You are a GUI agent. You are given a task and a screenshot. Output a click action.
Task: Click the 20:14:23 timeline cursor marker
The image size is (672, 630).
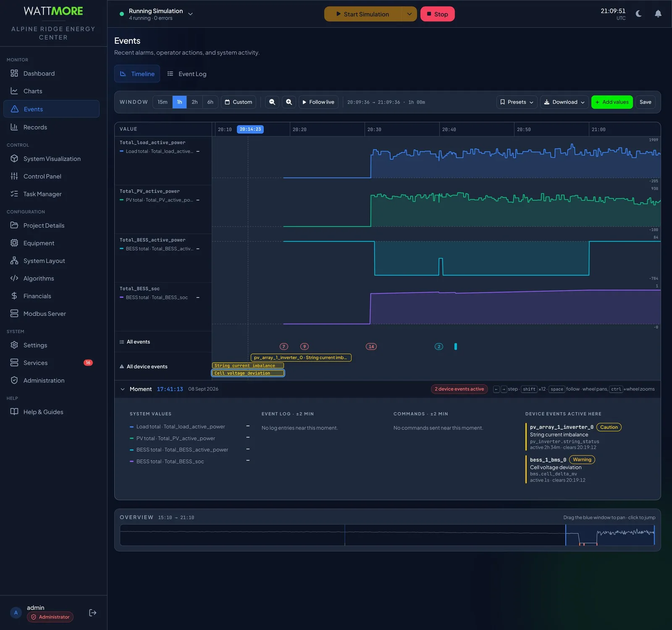(x=250, y=129)
